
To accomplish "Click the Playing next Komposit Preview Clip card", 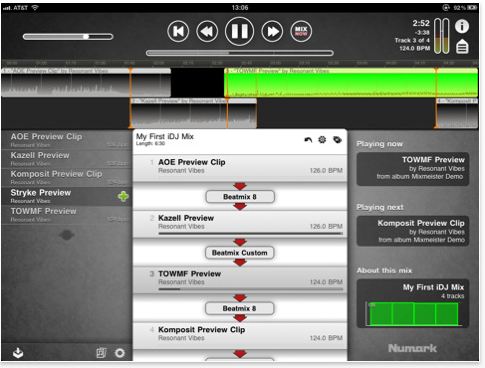I will click(413, 231).
